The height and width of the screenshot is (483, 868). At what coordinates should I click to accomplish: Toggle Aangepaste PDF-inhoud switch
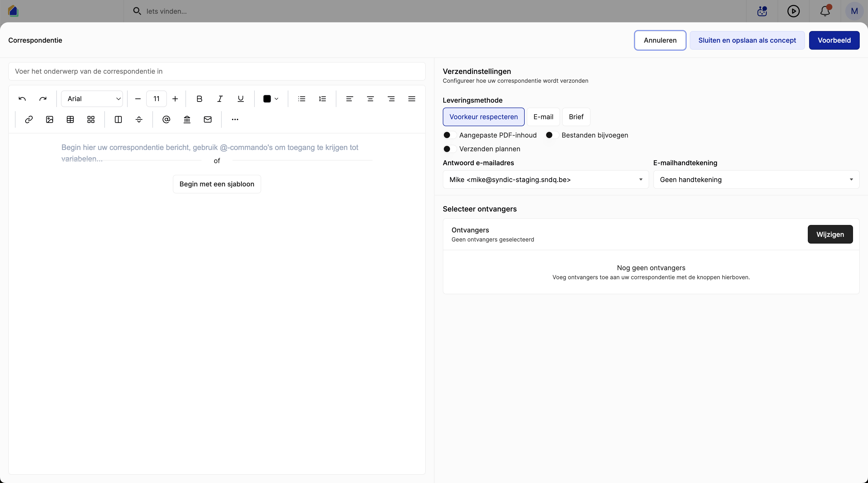[x=450, y=135]
